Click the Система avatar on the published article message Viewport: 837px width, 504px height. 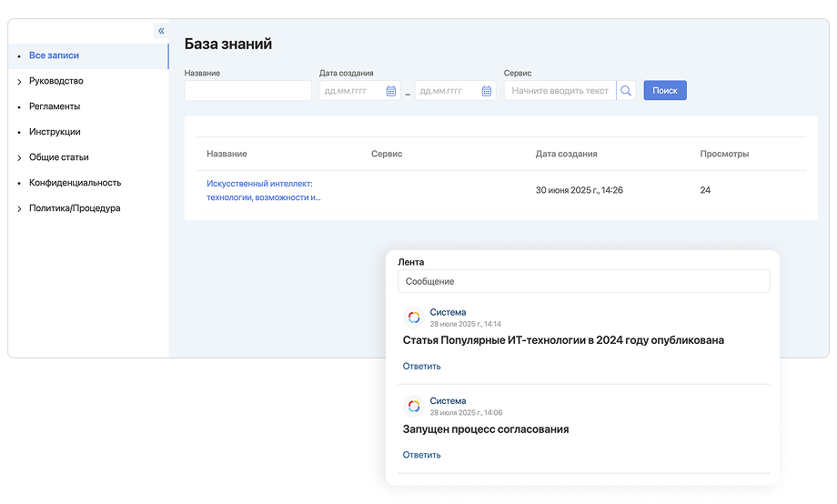point(414,318)
